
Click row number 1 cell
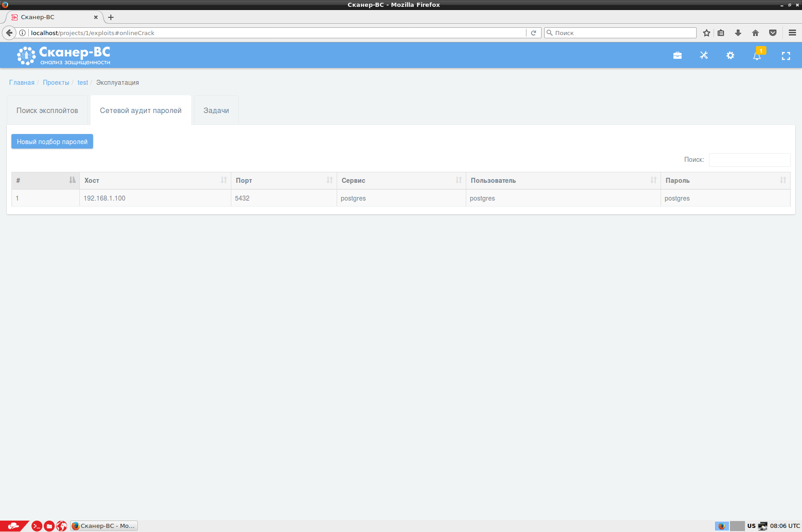coord(46,198)
